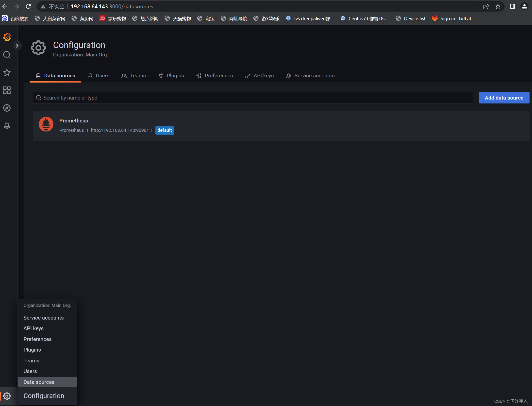Open the Dashboards grid icon
Viewport: 532px width, 406px height.
[7, 90]
